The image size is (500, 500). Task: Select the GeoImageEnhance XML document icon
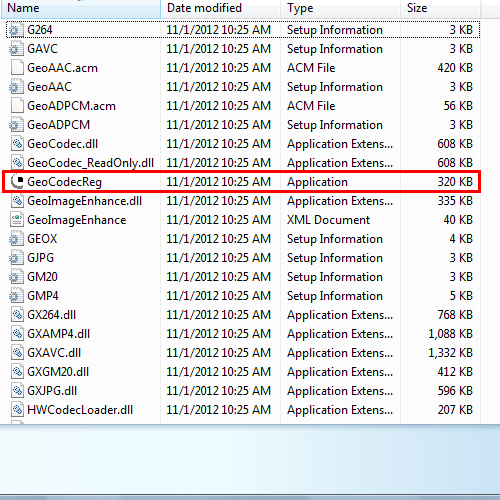17,220
